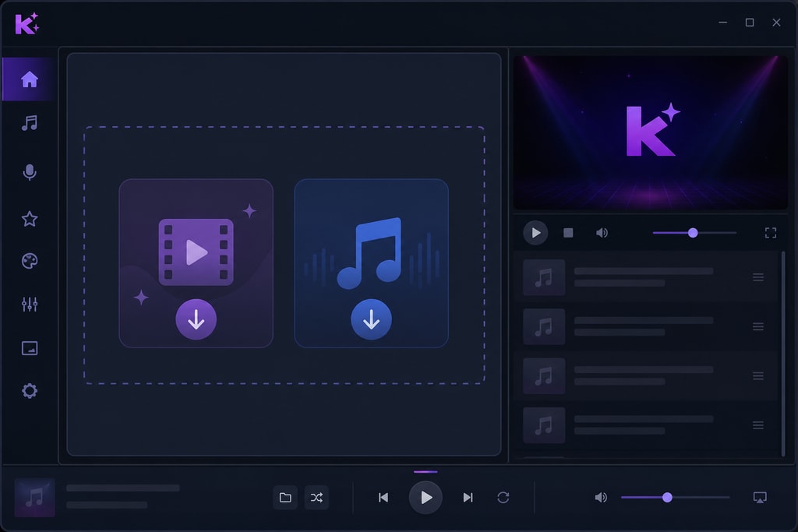Click the first playlist row drag handle
Image resolution: width=798 pixels, height=532 pixels.
[757, 277]
